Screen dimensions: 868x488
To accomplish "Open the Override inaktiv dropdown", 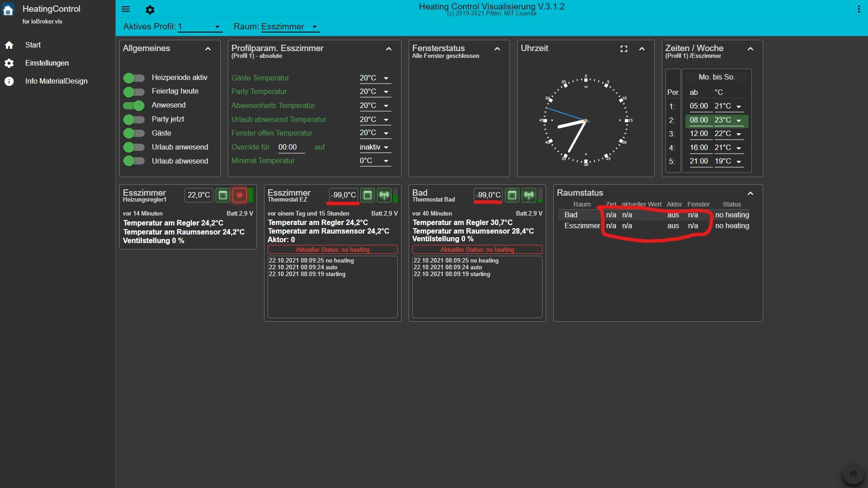I will [x=375, y=147].
